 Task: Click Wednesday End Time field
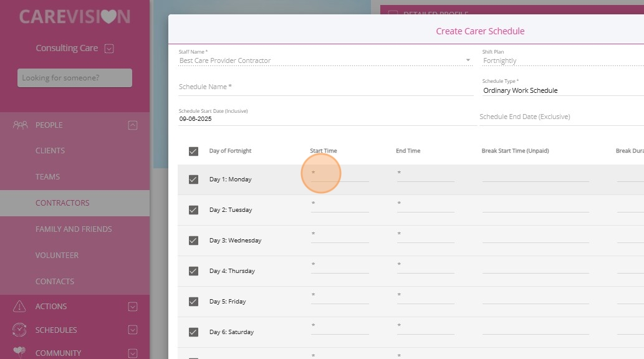tap(426, 237)
